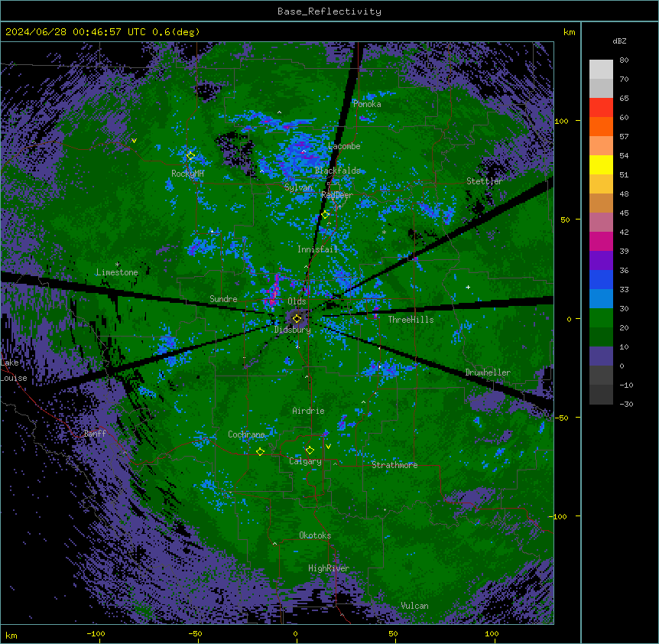This screenshot has width=659, height=644.
Task: Click the bright green swatch between 30 and 20
Action: coord(601,318)
